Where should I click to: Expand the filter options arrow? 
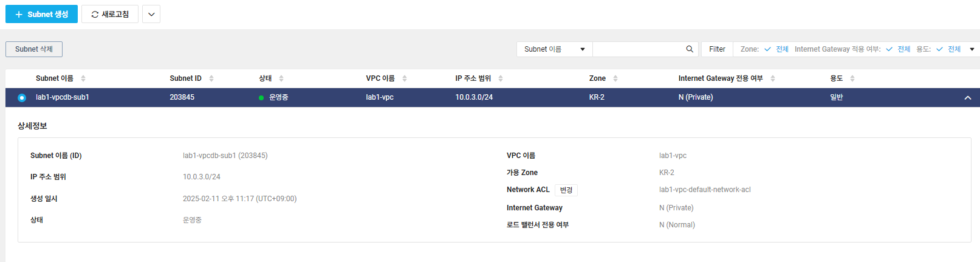point(972,49)
